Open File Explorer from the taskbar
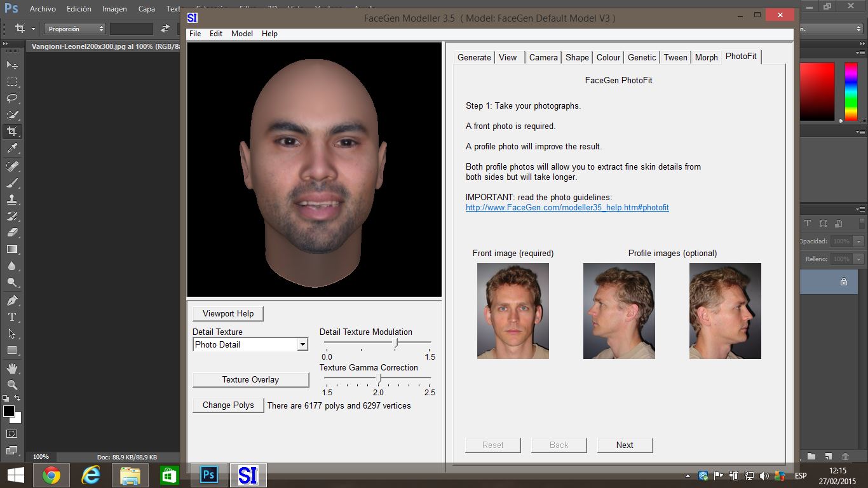The width and height of the screenshot is (868, 488). coord(130,475)
